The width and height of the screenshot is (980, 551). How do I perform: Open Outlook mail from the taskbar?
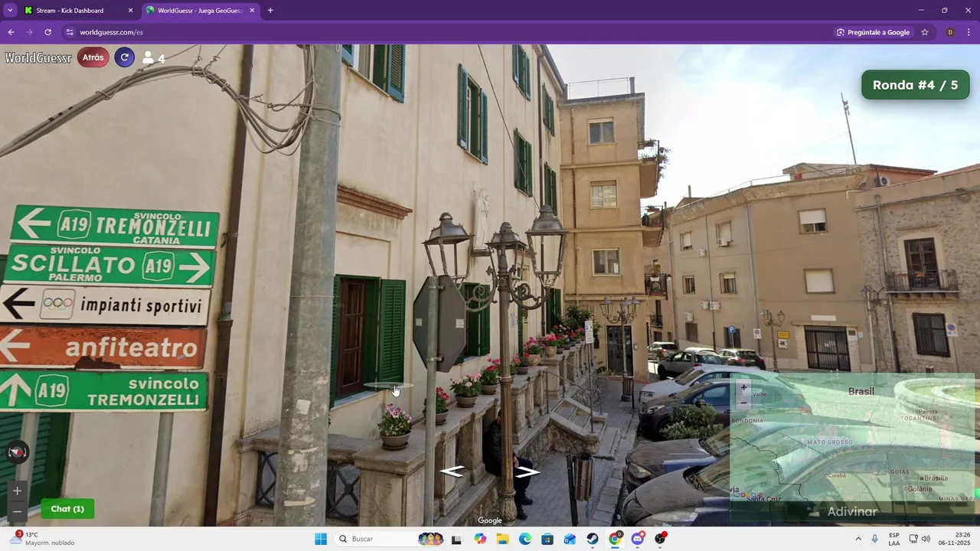570,539
